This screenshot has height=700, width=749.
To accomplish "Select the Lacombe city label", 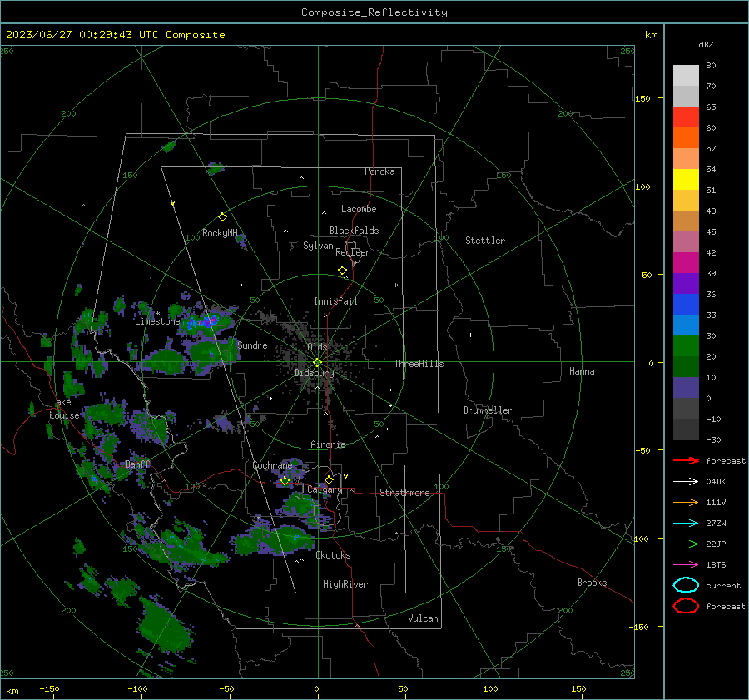I will 359,209.
